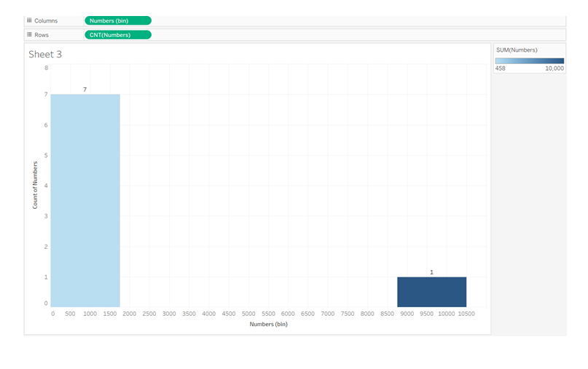
Task: Click the Numbers (bin) axis title at bottom
Action: pyautogui.click(x=268, y=324)
